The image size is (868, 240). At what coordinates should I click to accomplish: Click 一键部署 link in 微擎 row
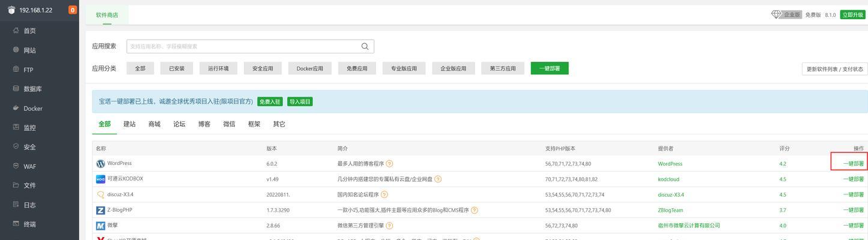(853, 226)
